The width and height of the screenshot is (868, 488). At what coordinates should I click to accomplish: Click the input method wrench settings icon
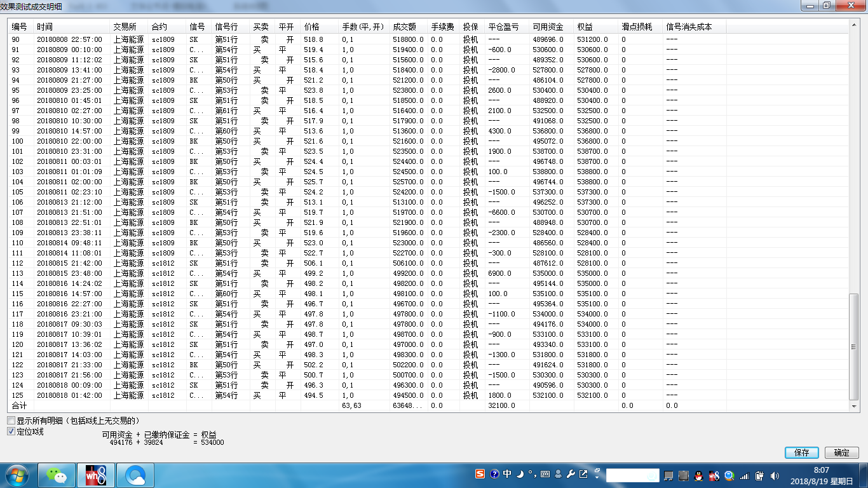tap(570, 474)
